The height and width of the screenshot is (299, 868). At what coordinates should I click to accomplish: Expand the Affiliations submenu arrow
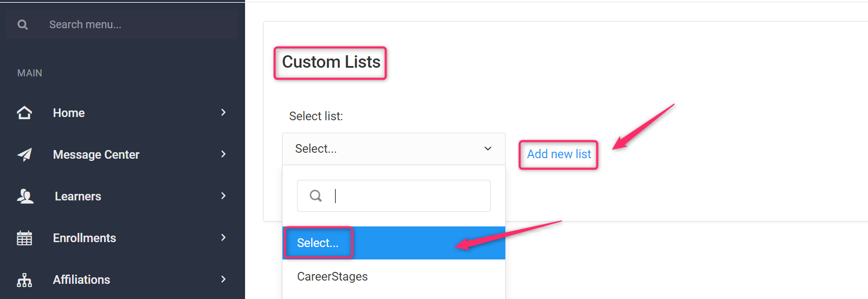click(x=223, y=279)
